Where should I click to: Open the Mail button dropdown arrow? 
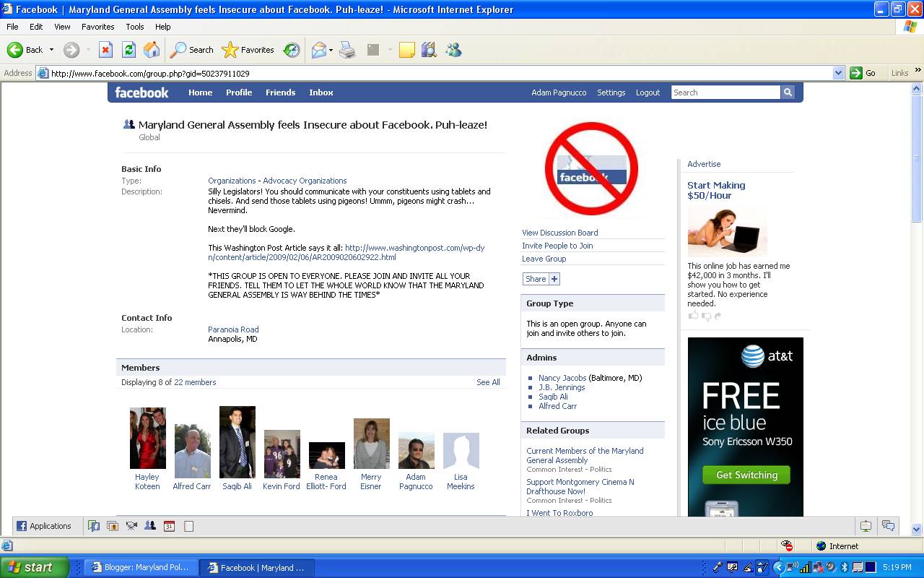click(331, 50)
